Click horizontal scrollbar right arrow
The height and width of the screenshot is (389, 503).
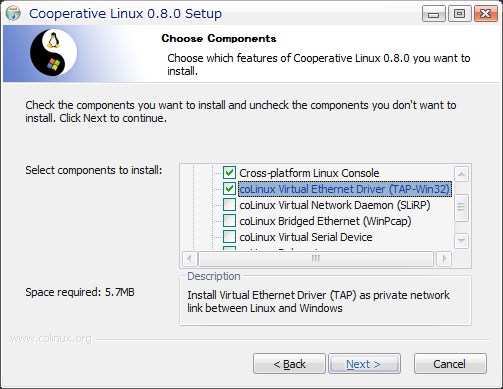point(444,259)
